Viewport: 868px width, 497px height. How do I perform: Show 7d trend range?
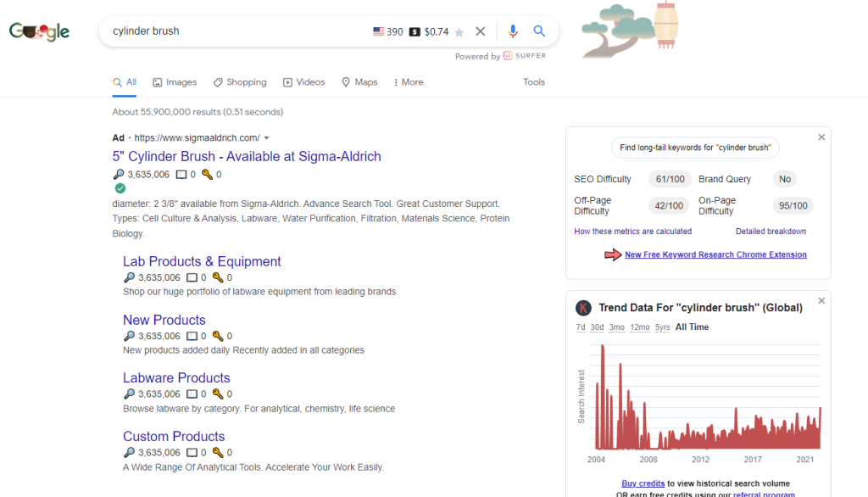[x=580, y=327]
